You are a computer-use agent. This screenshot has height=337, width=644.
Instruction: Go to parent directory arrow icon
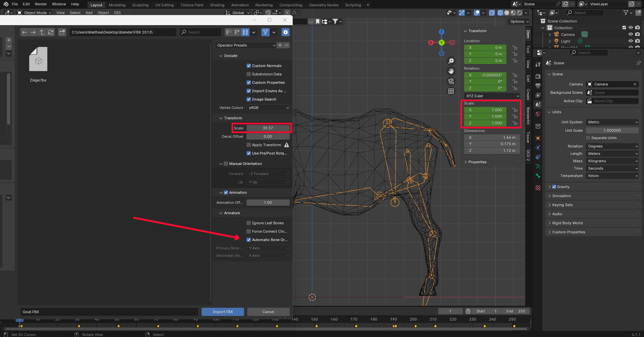(42, 32)
